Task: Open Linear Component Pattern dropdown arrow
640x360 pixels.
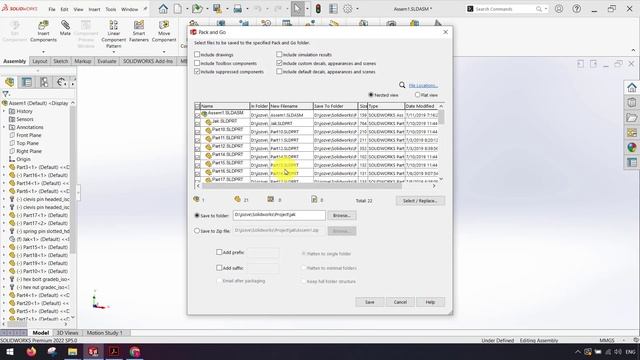Action: (x=113, y=52)
